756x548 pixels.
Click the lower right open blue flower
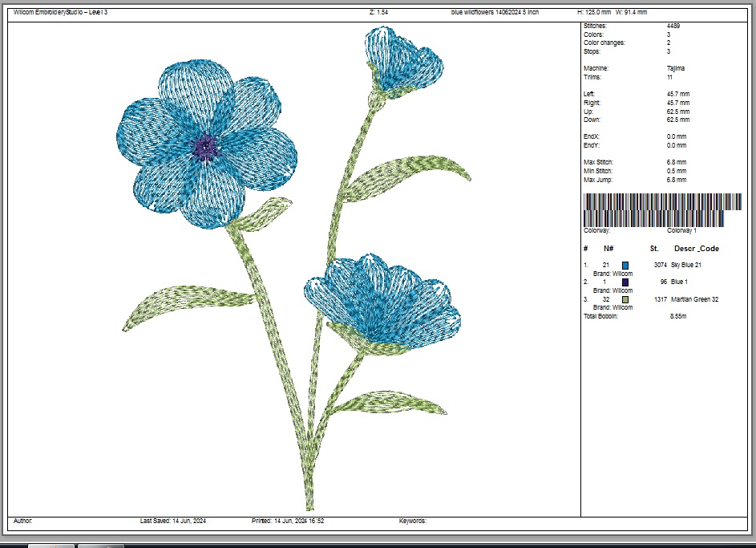tap(385, 302)
